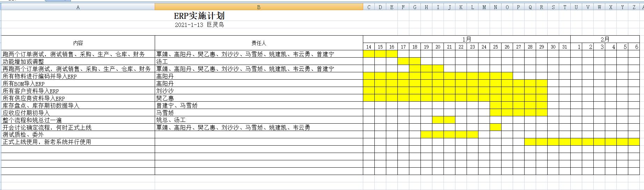The image size is (644, 190).
Task: Click the 正式上线使用，新老系统并行使用 task cell
Action: (x=78, y=142)
